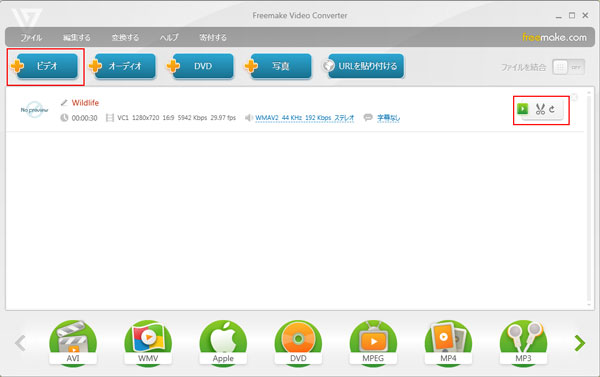Open the 寄付する menu
Viewport: 600px width, 377px height.
coord(213,38)
